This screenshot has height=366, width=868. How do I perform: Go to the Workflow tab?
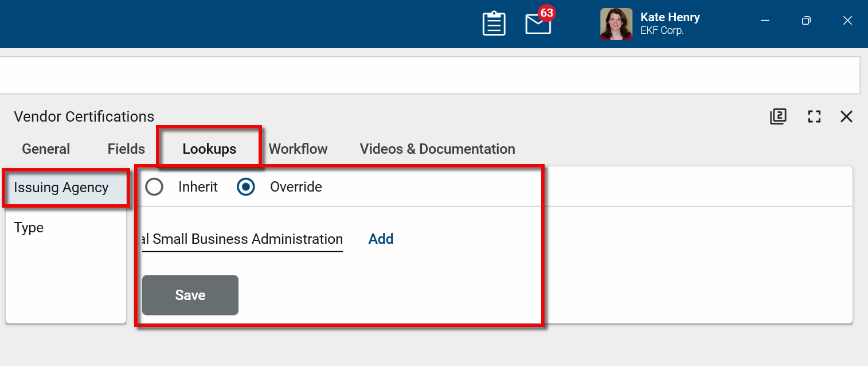pos(298,149)
